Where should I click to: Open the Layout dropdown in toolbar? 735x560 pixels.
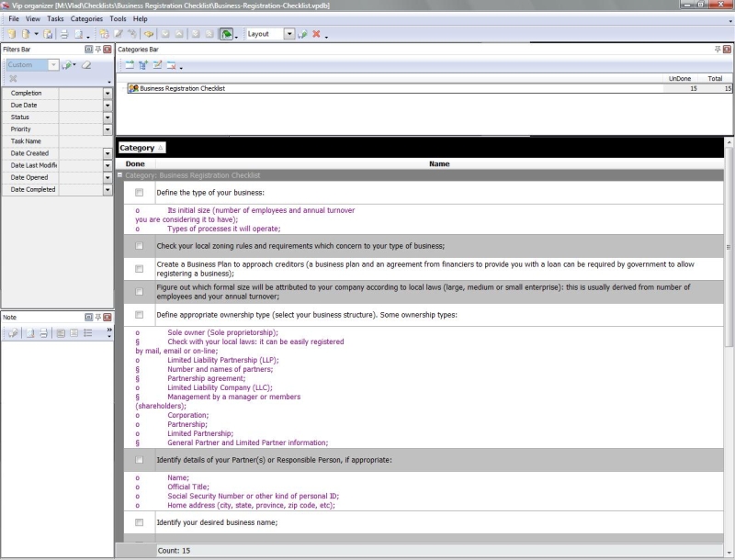(289, 34)
